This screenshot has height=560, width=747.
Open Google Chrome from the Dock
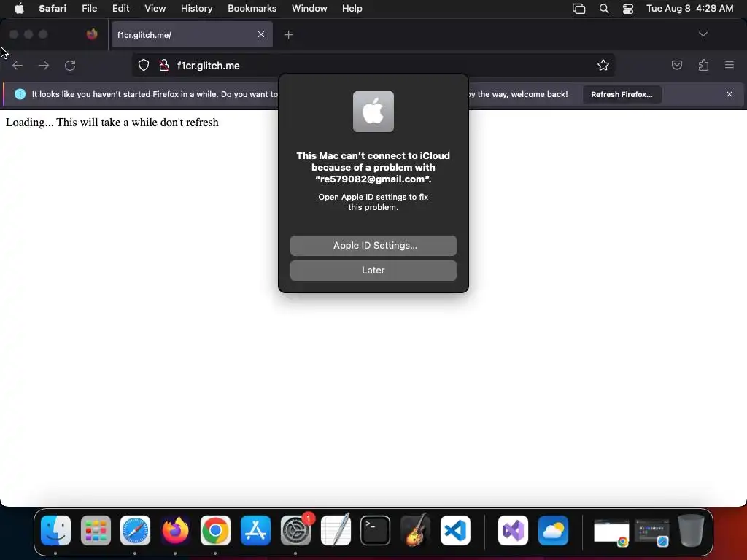coord(215,530)
